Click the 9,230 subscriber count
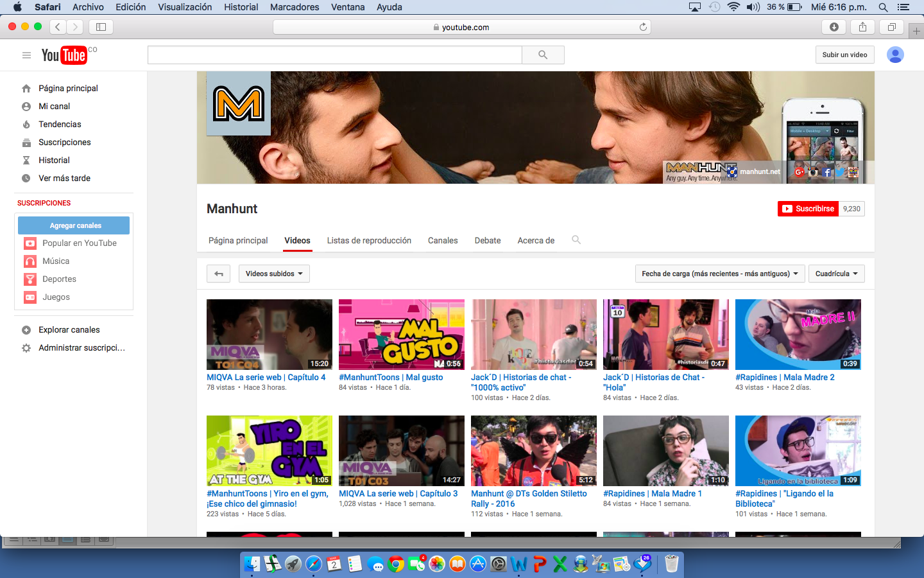Screen dimensions: 924x578 pos(851,209)
